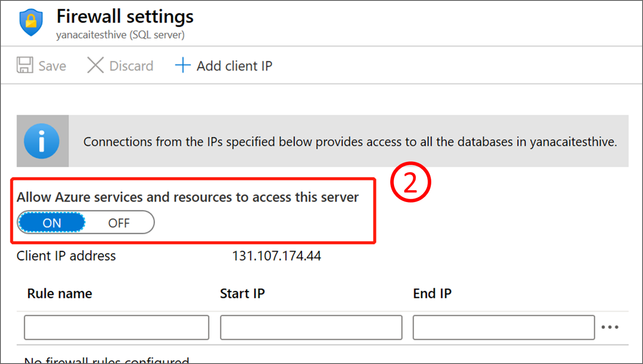Click the Rule name column header
Image resolution: width=643 pixels, height=364 pixels.
click(x=60, y=294)
